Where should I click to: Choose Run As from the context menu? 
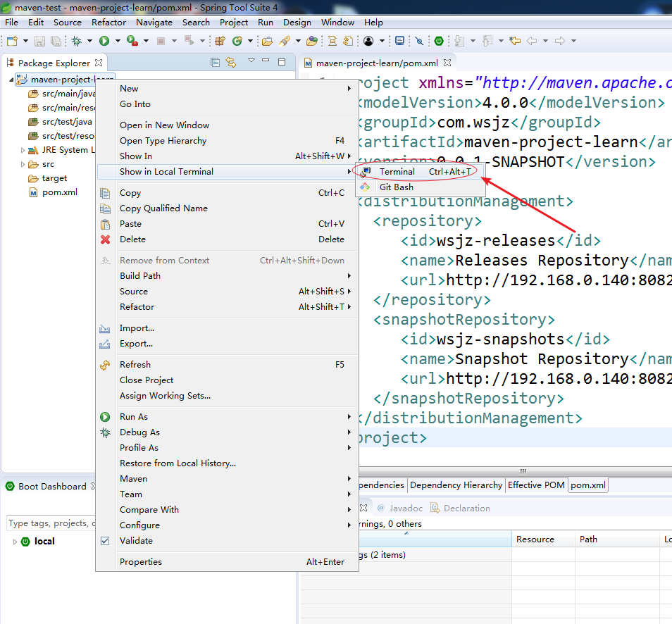tap(228, 416)
